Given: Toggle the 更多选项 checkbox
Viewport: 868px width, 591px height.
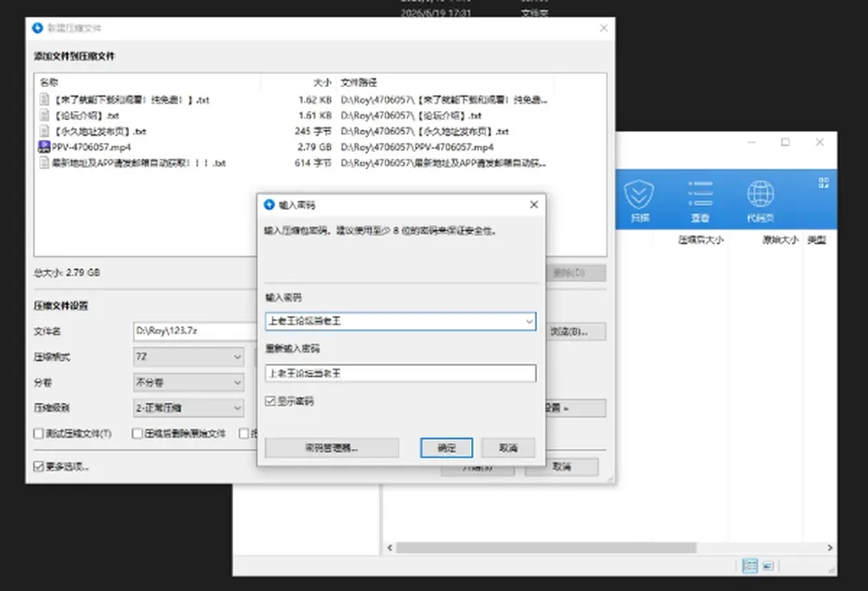Looking at the screenshot, I should point(38,466).
